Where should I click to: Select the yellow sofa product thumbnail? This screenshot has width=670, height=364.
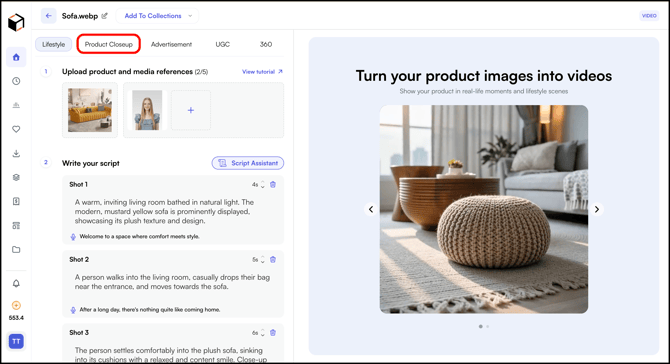(90, 110)
